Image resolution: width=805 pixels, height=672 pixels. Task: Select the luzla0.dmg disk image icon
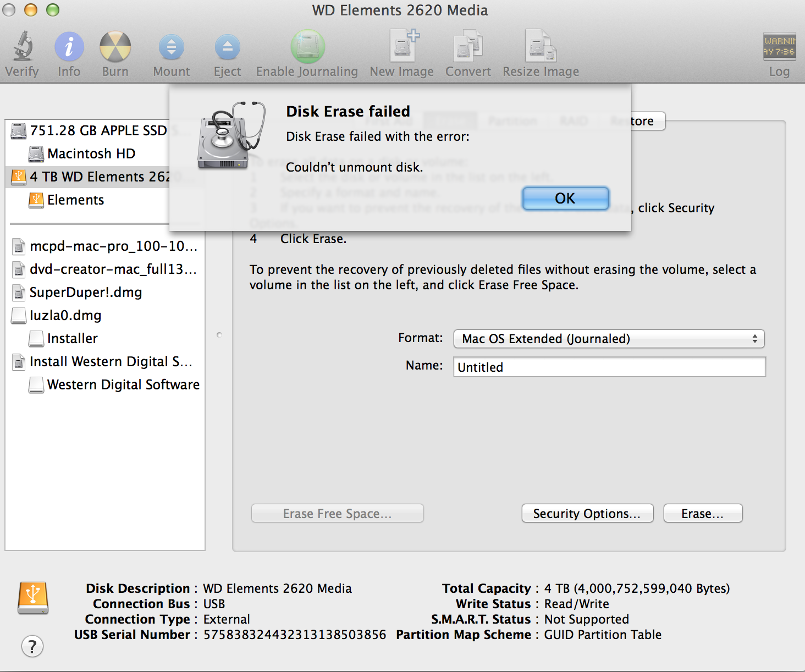[x=19, y=316]
